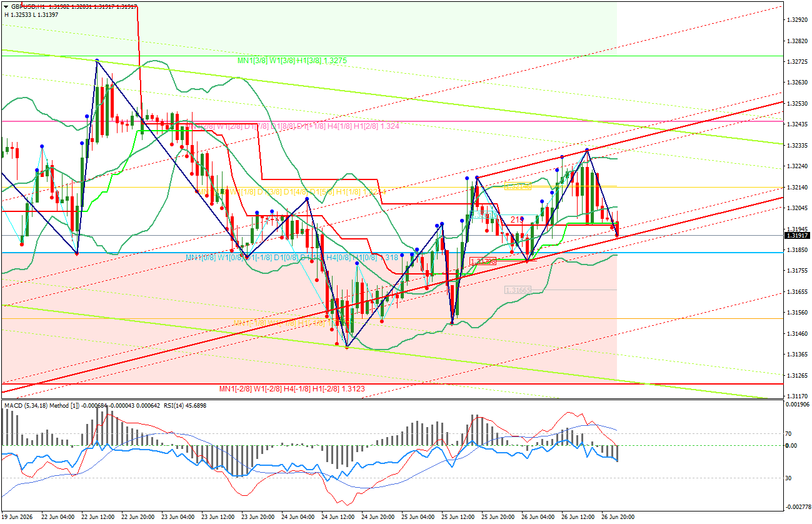Screen dimensions: 812x524
Task: Select the 'H 1.32533 L 1.31397' label
Action: click(x=31, y=14)
